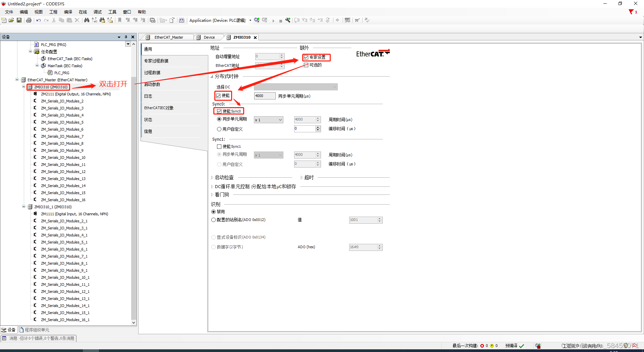Collapse the ZMIO310_1 device tree node
644x352 pixels.
tap(24, 207)
